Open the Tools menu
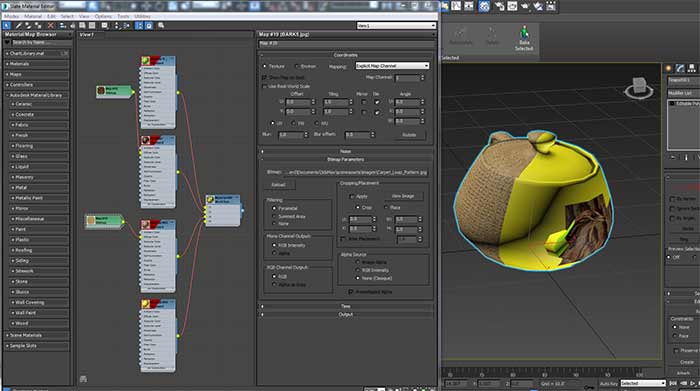This screenshot has height=391, width=700. click(123, 16)
